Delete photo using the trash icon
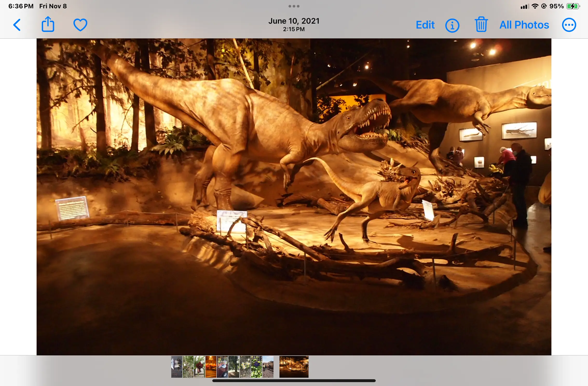The height and width of the screenshot is (386, 588). point(481,24)
